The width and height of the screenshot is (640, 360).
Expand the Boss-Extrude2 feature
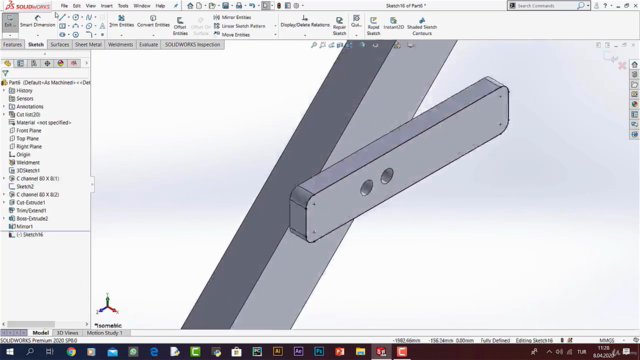click(x=4, y=218)
